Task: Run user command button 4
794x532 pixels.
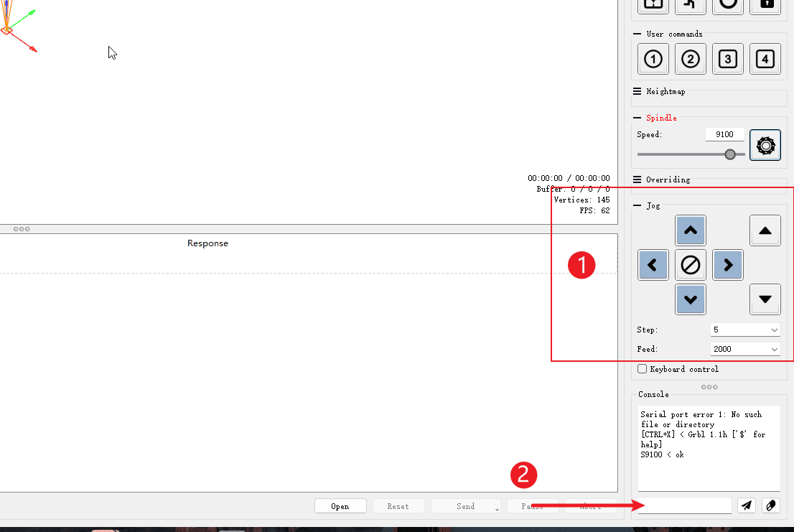Action: [765, 59]
